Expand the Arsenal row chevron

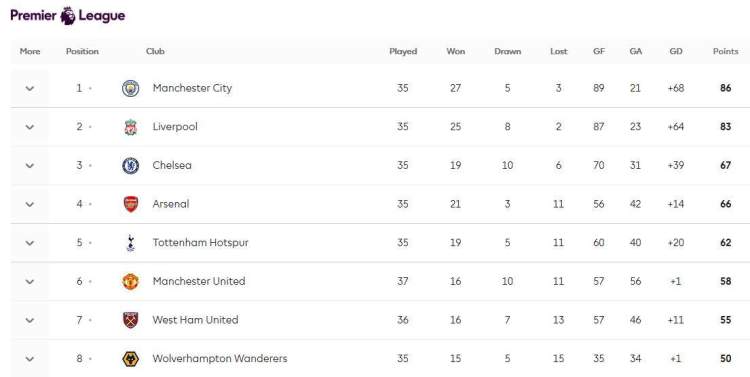click(x=30, y=204)
